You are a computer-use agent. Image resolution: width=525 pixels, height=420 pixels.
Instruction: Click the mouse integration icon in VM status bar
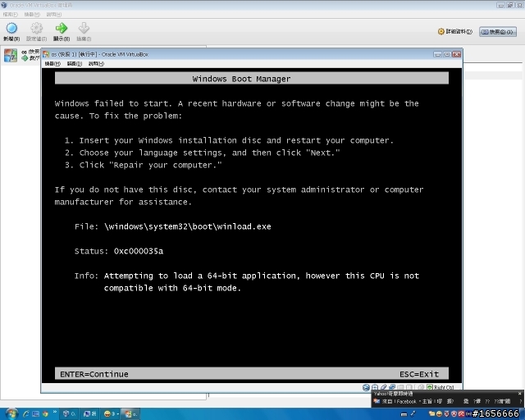(421, 387)
